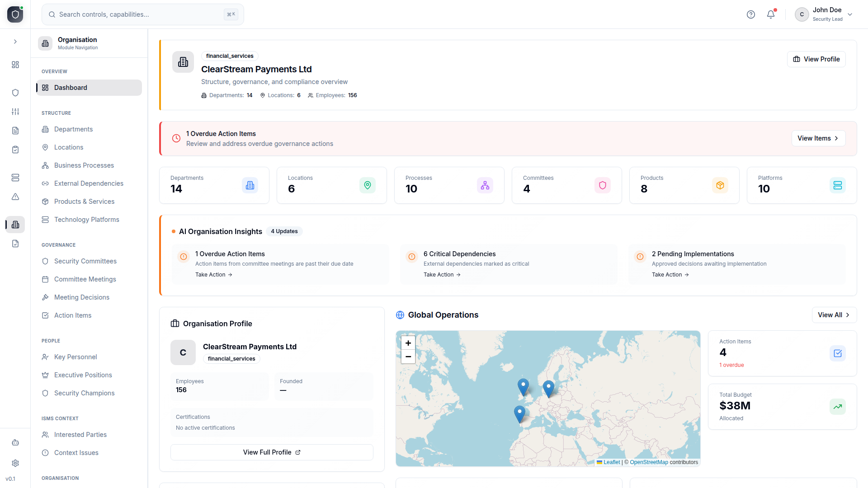Open the Security Committees menu item

85,261
